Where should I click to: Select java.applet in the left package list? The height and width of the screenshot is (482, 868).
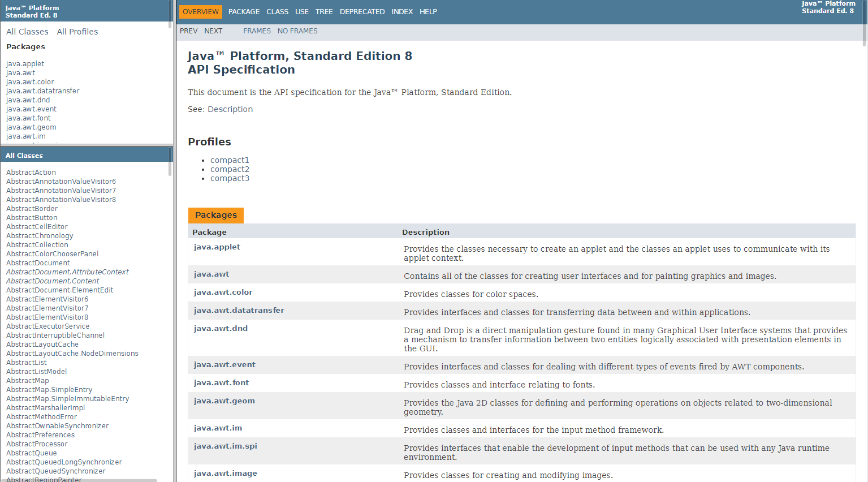point(25,64)
